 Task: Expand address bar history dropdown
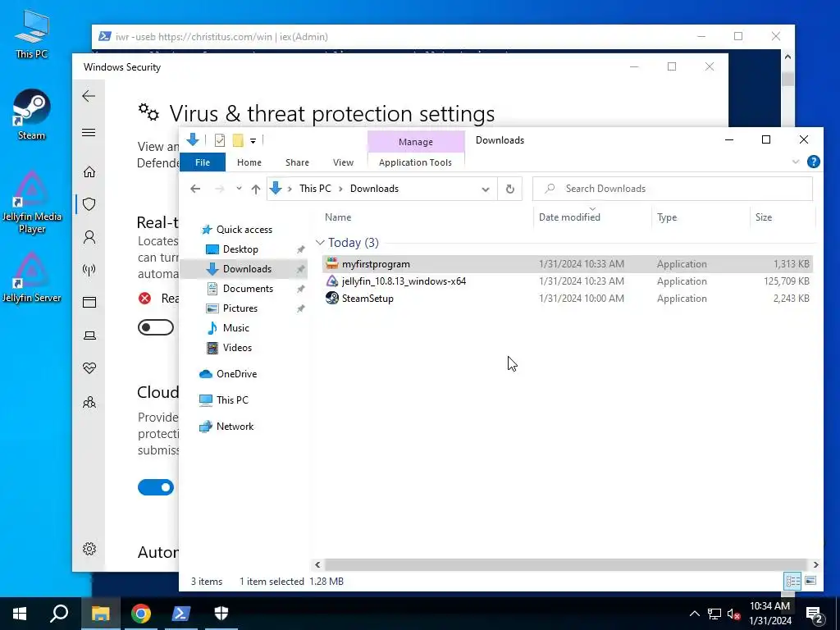tap(486, 189)
